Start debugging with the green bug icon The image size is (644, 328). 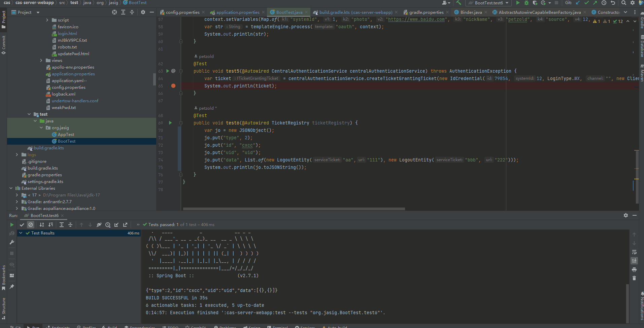click(x=527, y=3)
